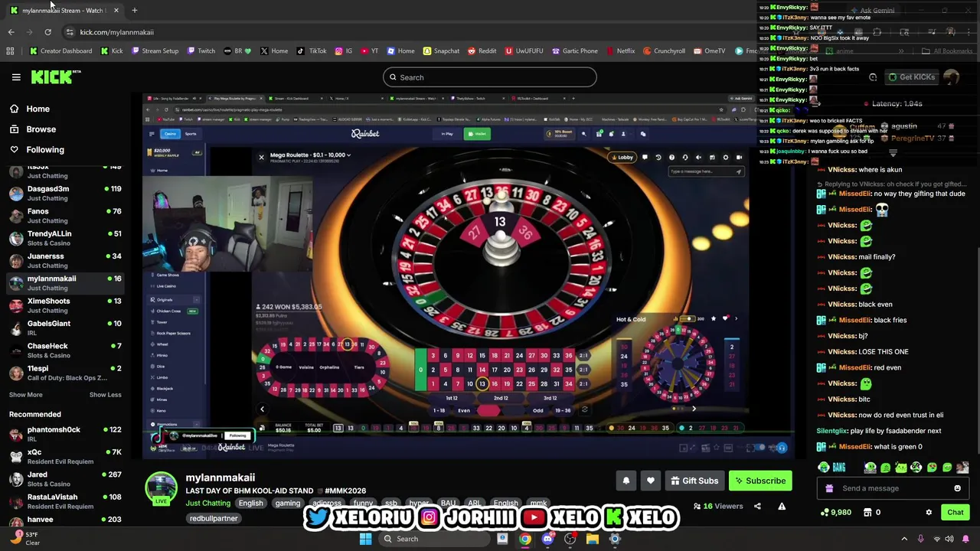Image resolution: width=980 pixels, height=551 pixels.
Task: Open ChaseHeck channel in sidebar
Action: point(65,350)
